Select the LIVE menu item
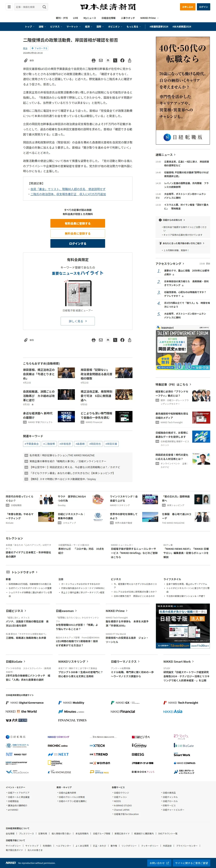Viewport: 216px width, 868px height. (76, 18)
